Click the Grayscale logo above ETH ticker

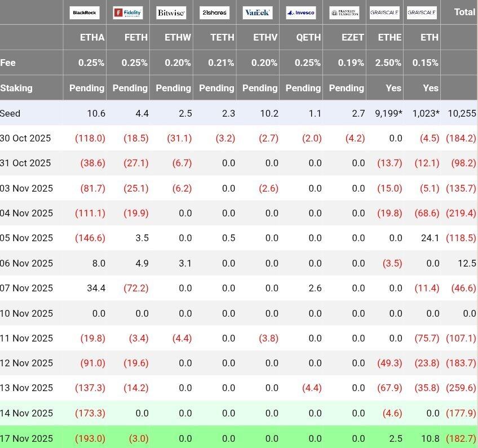point(421,12)
